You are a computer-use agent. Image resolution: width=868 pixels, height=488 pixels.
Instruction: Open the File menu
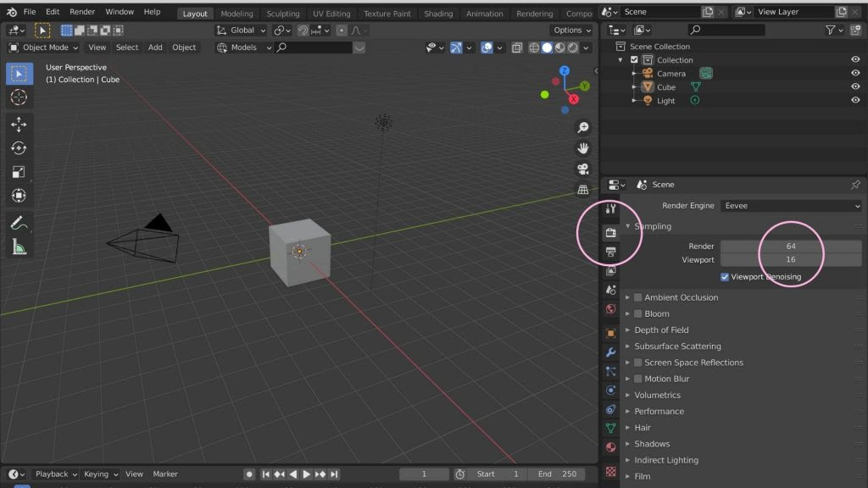pos(30,12)
